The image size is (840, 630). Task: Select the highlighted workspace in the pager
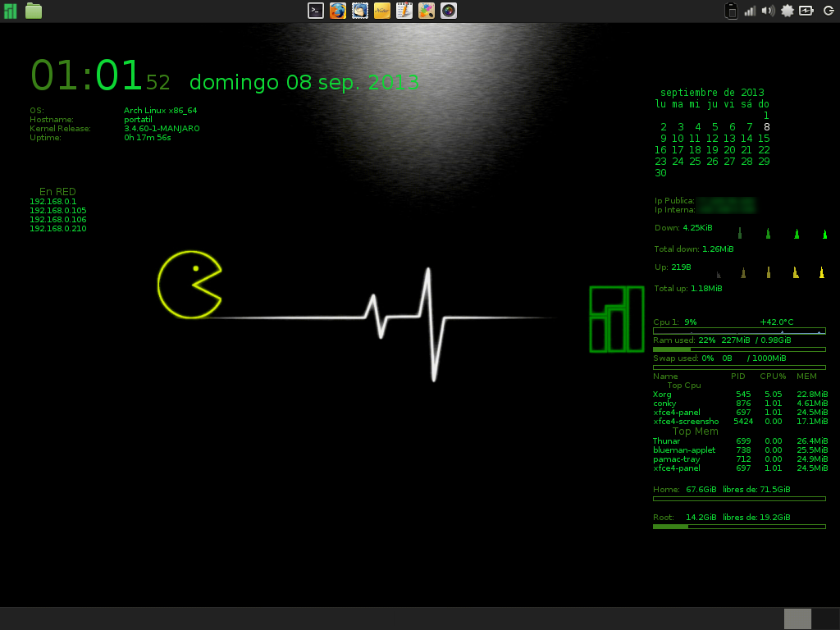[797, 619]
